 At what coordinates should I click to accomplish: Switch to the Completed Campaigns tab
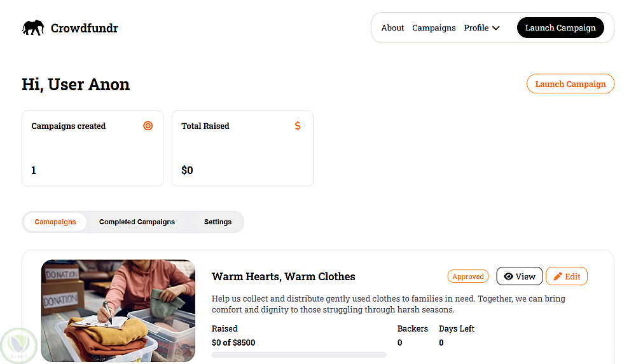coord(137,222)
